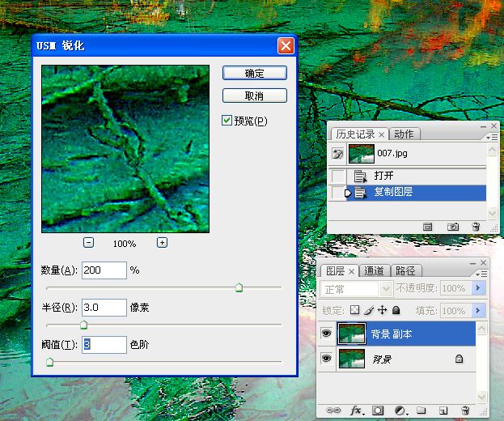Set history brush source box for 复制图层

[338, 193]
